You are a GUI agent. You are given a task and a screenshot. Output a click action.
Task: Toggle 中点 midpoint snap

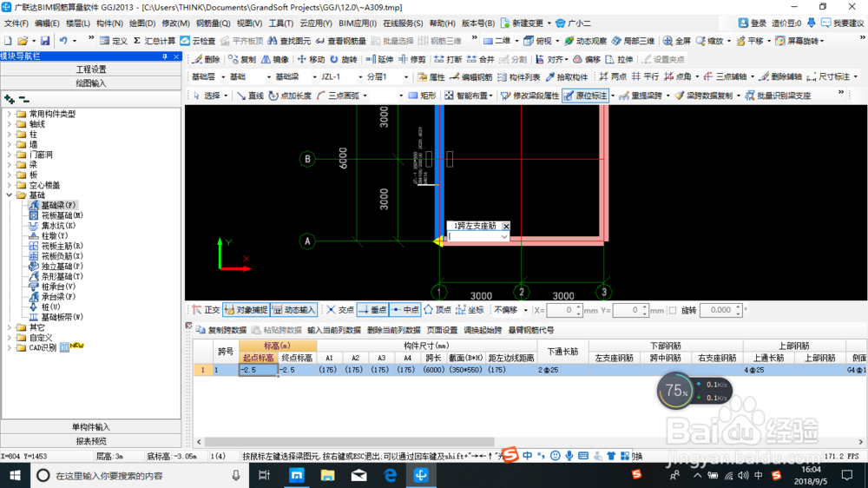click(x=405, y=310)
